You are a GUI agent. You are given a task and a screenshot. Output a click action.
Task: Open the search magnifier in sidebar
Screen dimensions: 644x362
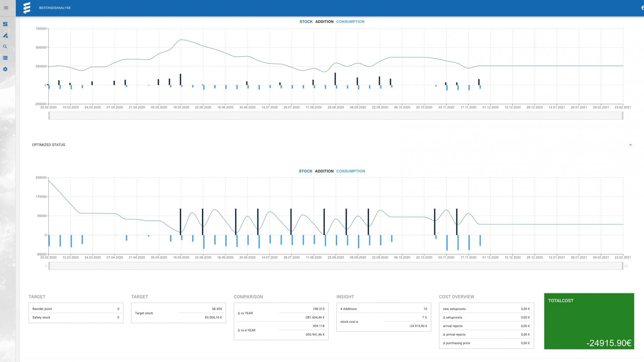tap(5, 47)
